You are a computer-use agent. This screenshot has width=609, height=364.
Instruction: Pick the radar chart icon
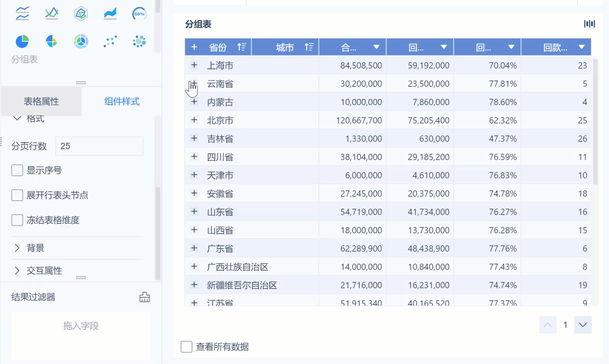coord(81,14)
